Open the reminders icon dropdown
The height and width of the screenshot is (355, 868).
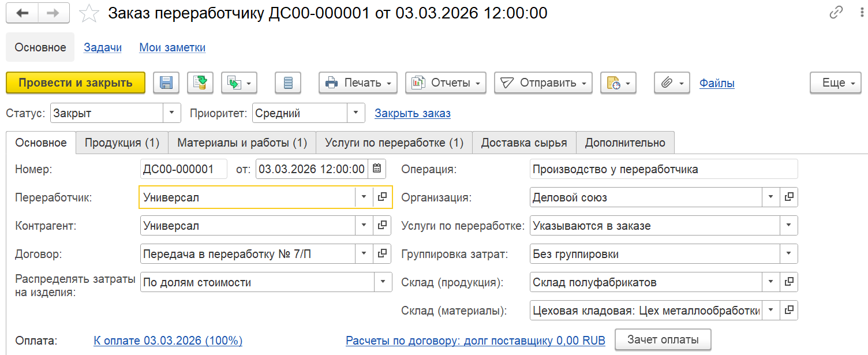tap(618, 83)
